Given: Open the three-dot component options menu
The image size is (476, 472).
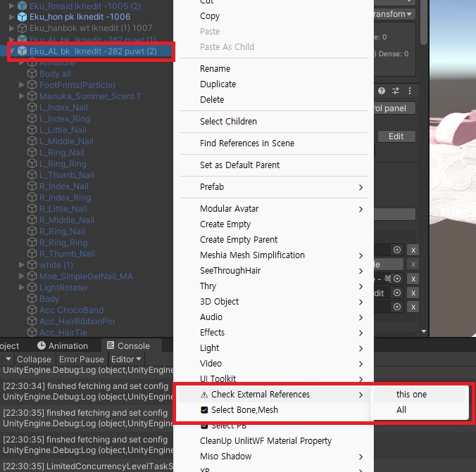Looking at the screenshot, I should (x=410, y=91).
